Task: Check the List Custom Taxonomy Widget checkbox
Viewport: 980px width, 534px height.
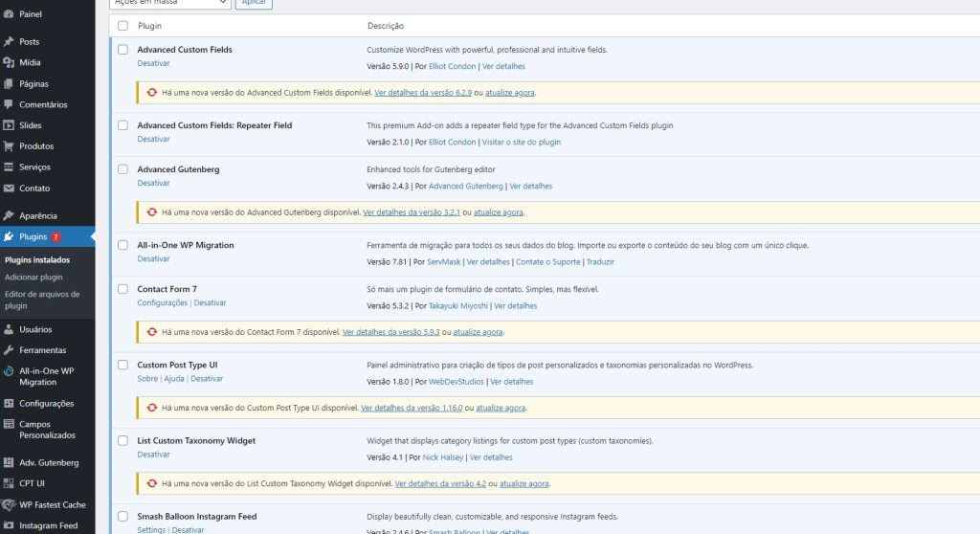Action: click(x=122, y=440)
